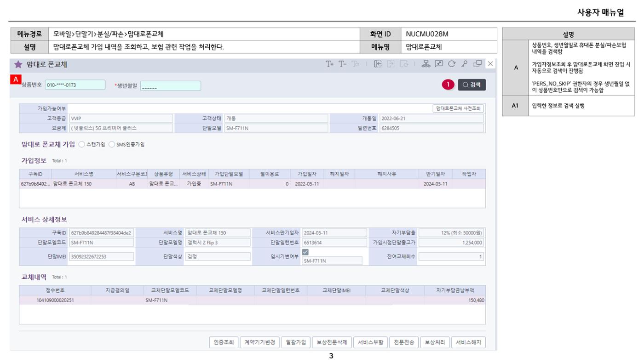This screenshot has height=362, width=644.
Task: Sort by the 서비스상태 column header
Action: [x=194, y=174]
